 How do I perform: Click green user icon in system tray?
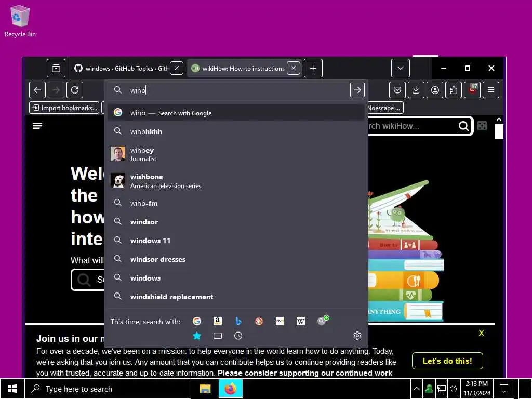429,389
